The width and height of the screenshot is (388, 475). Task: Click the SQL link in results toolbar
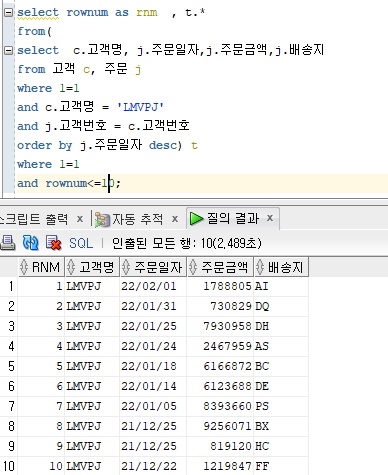click(x=81, y=243)
